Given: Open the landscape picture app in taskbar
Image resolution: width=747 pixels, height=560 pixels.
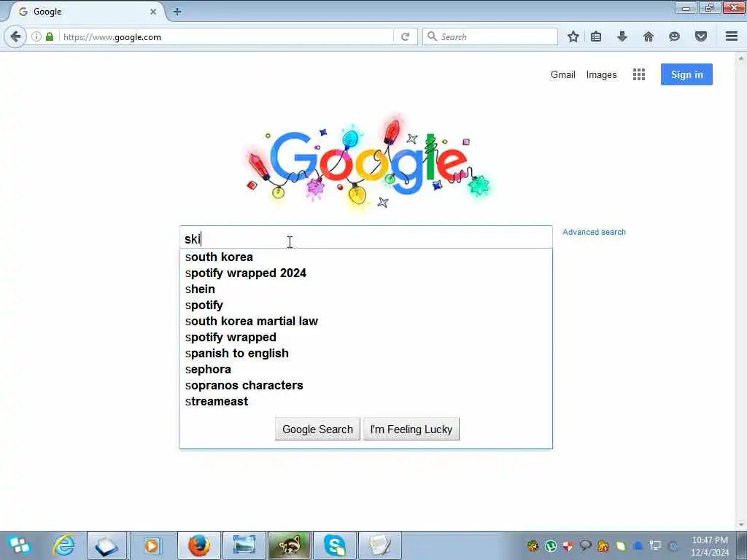Looking at the screenshot, I should click(244, 545).
